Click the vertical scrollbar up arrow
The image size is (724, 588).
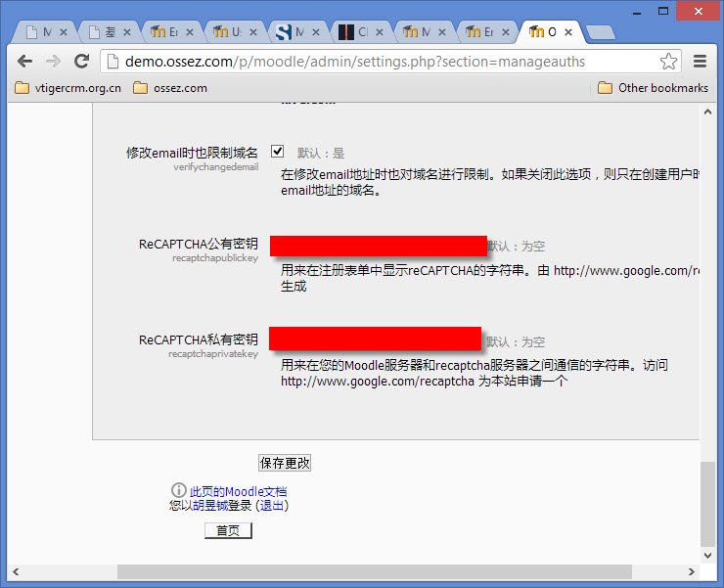[x=707, y=112]
